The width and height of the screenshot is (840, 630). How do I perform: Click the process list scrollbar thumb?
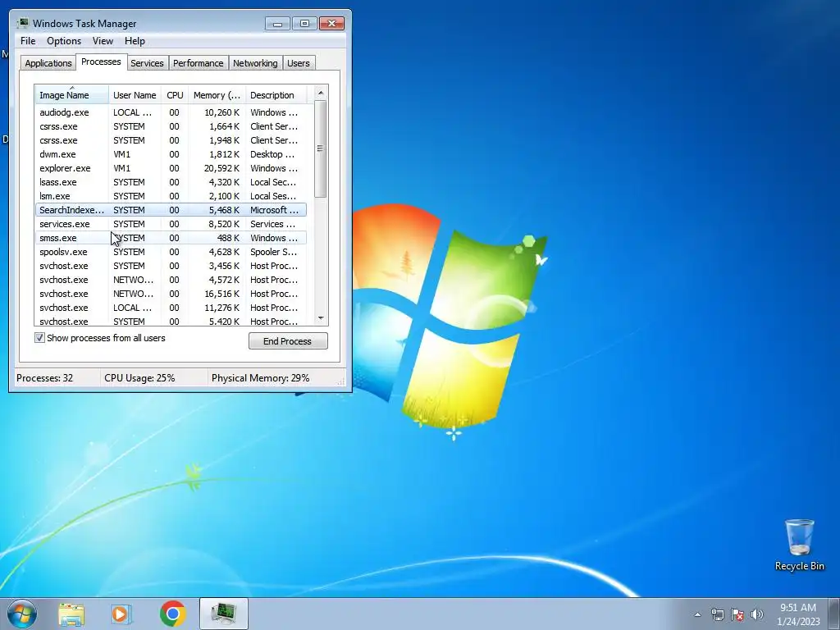(321, 148)
